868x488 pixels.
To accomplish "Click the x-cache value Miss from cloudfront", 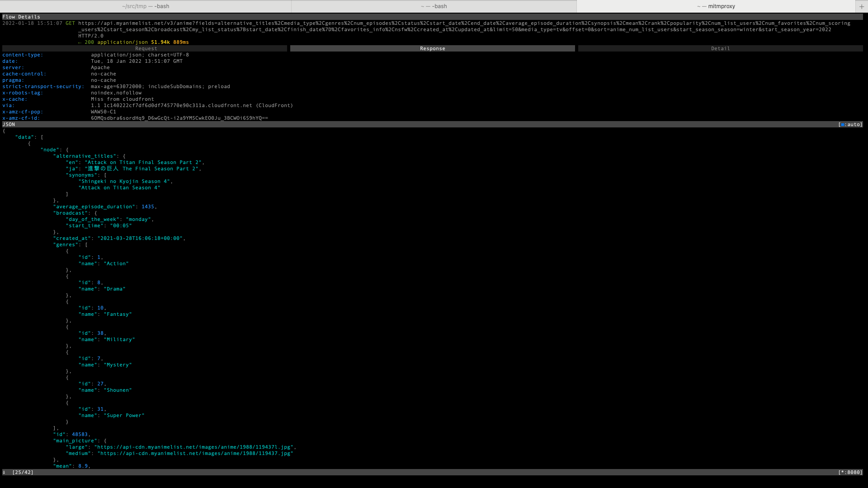I will pos(123,99).
